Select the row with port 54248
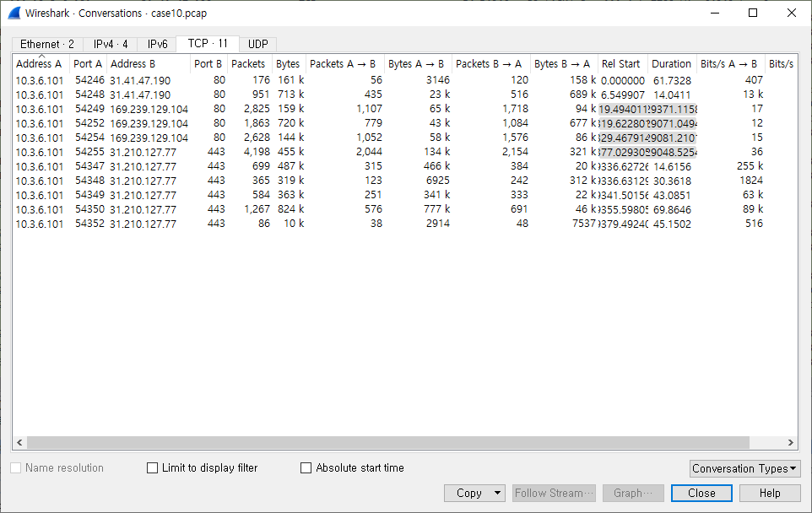The width and height of the screenshot is (812, 513). [405, 94]
